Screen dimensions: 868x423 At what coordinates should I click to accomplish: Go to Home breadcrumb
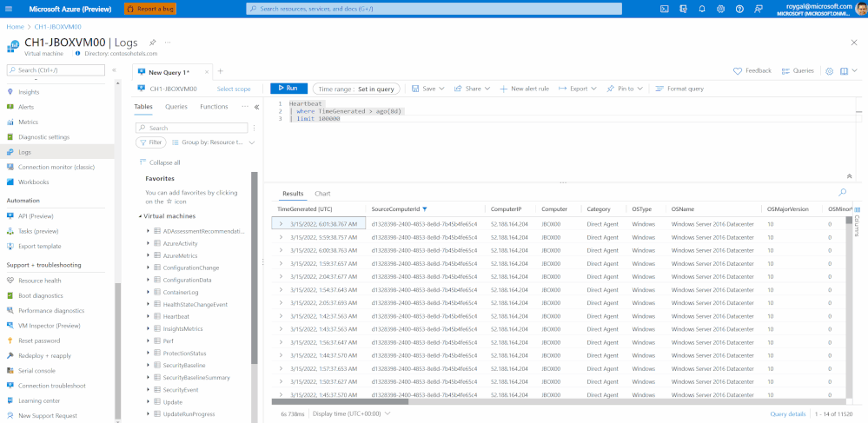15,27
